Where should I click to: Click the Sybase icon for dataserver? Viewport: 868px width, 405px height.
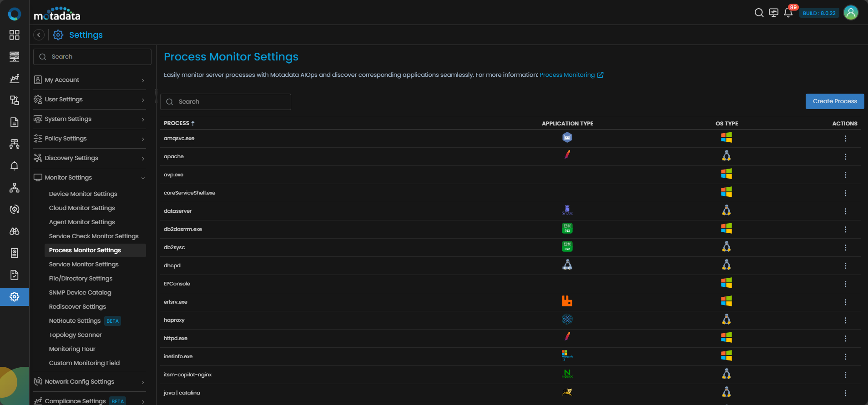click(x=567, y=210)
